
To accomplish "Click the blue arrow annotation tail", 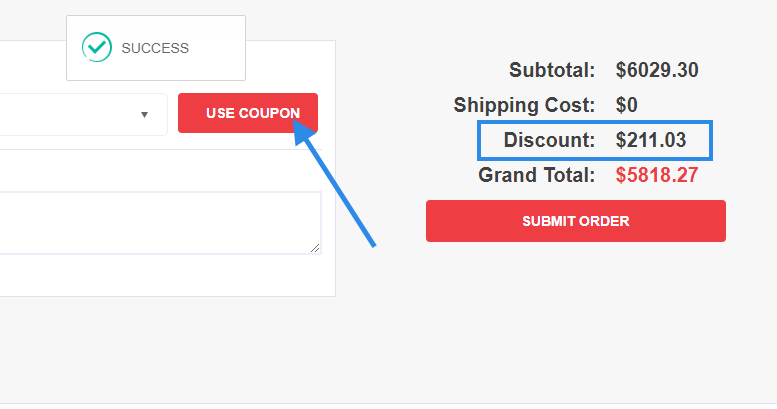I will point(372,242).
